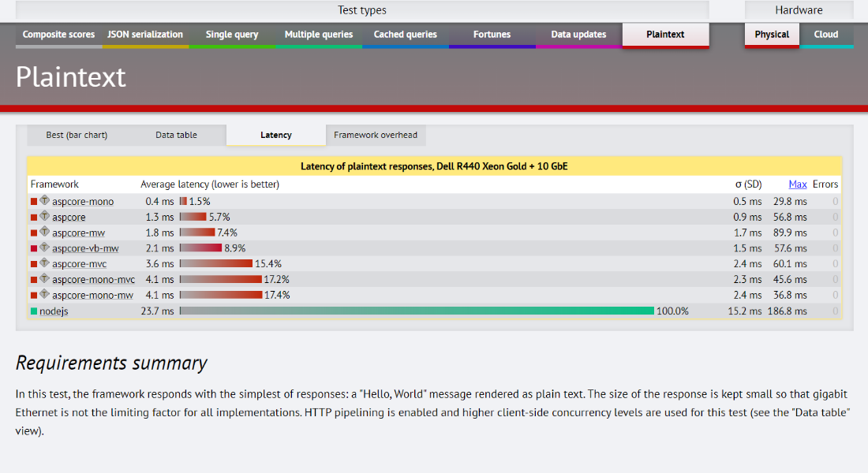Open the nodejs framework link

click(54, 311)
